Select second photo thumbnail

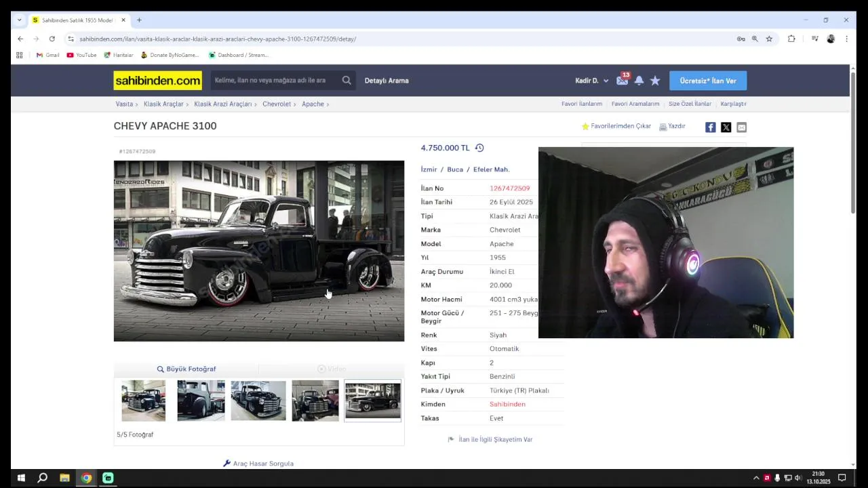201,401
